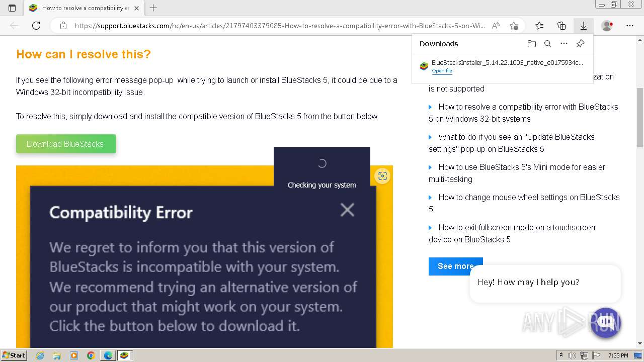Screen dimensions: 644x362
Task: Open BlueStacks 5 Mini mode article
Action: (x=517, y=173)
